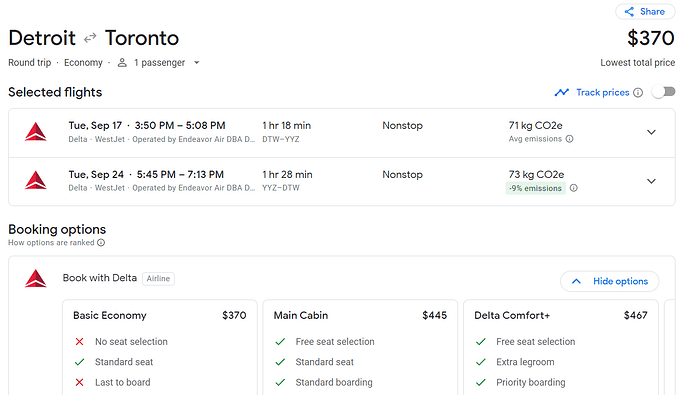Pick the Delta Comfort+ $467 fare card
690x395 pixels.
click(x=561, y=347)
